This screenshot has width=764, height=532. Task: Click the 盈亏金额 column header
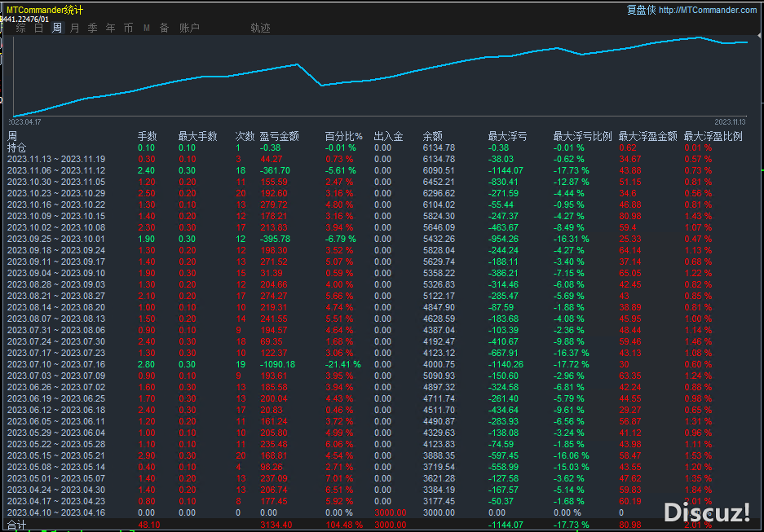[279, 136]
